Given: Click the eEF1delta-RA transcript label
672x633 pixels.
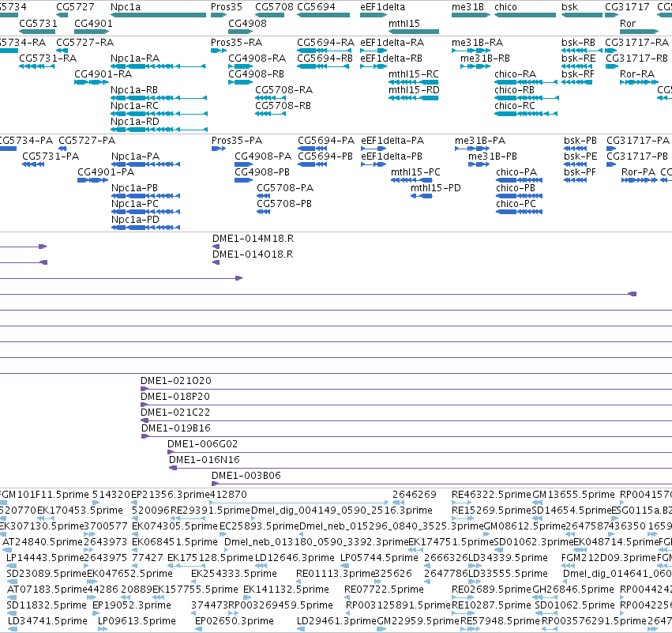Looking at the screenshot, I should (x=392, y=43).
